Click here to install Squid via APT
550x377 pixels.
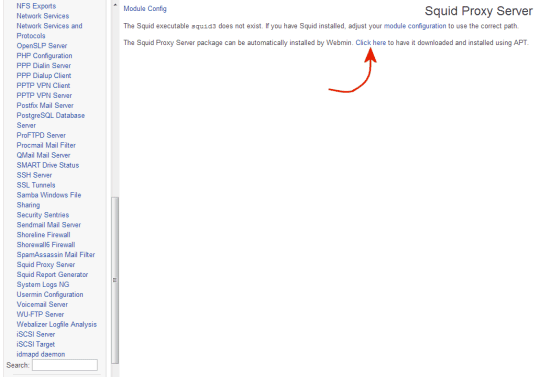pyautogui.click(x=371, y=42)
